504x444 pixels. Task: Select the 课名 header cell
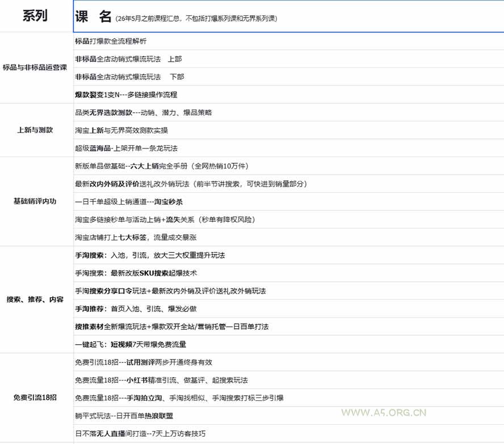(x=289, y=16)
